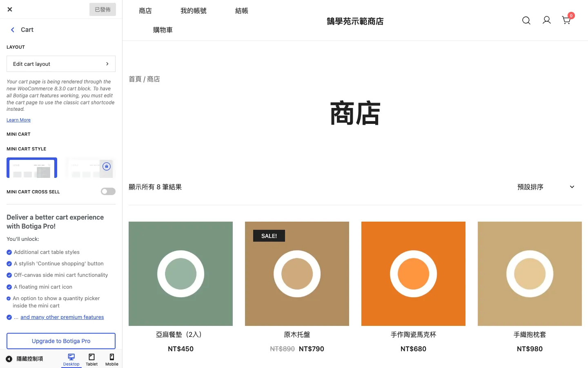Click the 亞麻餐墊（2入） product title
This screenshot has height=368, width=588.
click(x=180, y=334)
